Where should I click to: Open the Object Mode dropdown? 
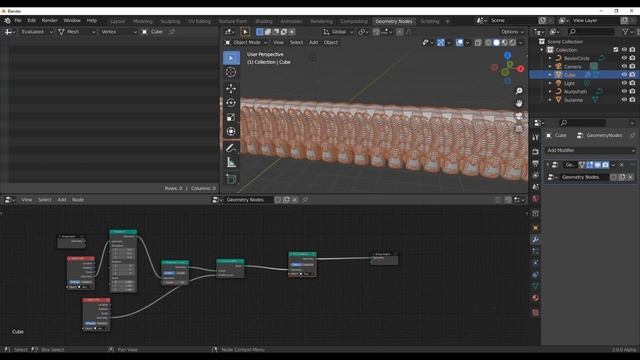[x=246, y=42]
